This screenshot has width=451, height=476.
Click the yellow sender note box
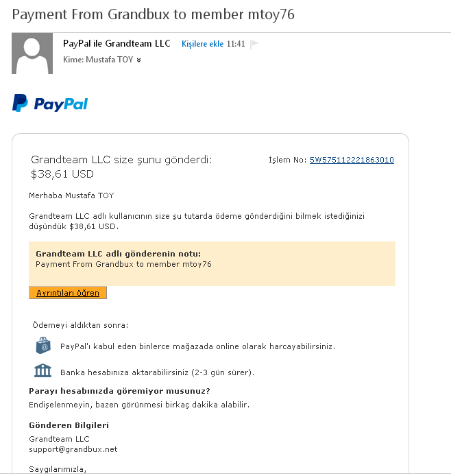[x=212, y=263]
